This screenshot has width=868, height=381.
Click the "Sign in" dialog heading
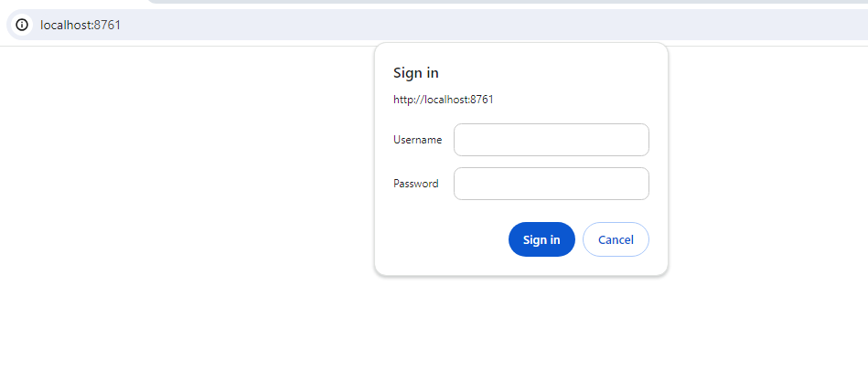[416, 73]
